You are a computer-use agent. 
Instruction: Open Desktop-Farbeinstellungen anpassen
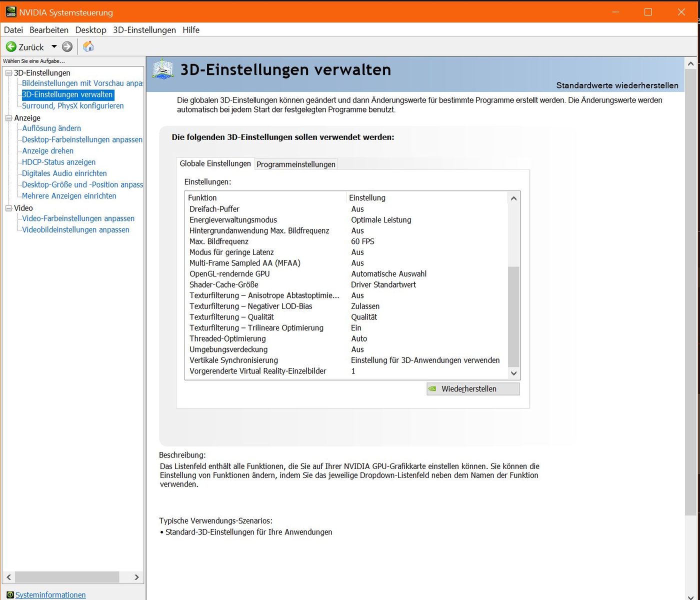pyautogui.click(x=82, y=139)
